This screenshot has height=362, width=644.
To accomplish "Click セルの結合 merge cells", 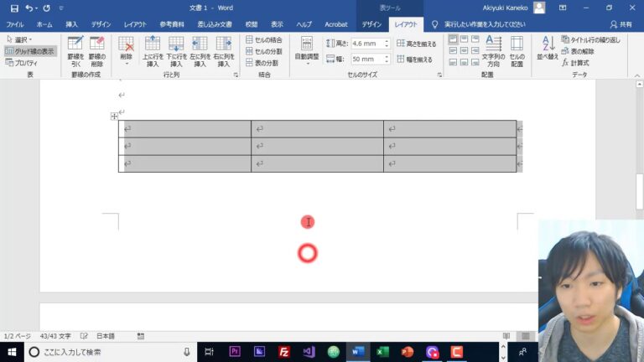I will [264, 40].
